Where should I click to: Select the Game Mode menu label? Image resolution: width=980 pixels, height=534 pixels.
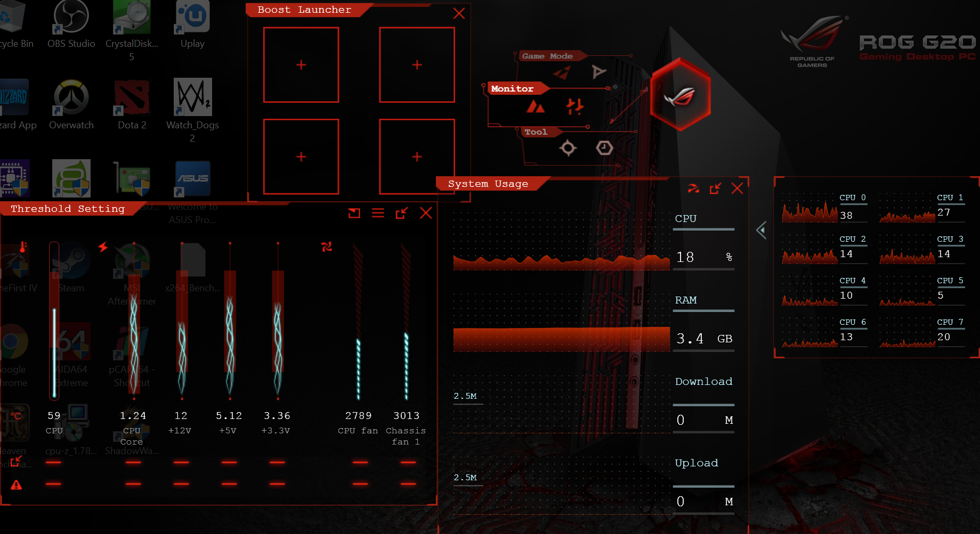click(x=547, y=56)
